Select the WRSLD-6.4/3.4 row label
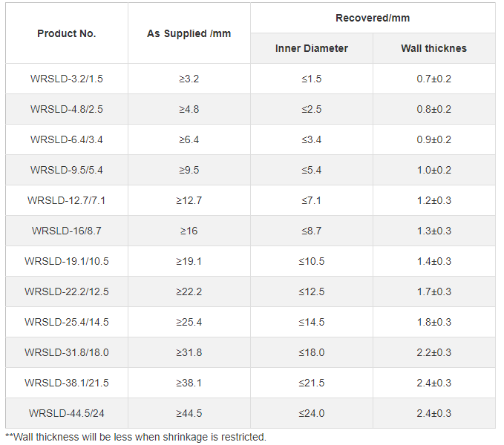 point(67,139)
